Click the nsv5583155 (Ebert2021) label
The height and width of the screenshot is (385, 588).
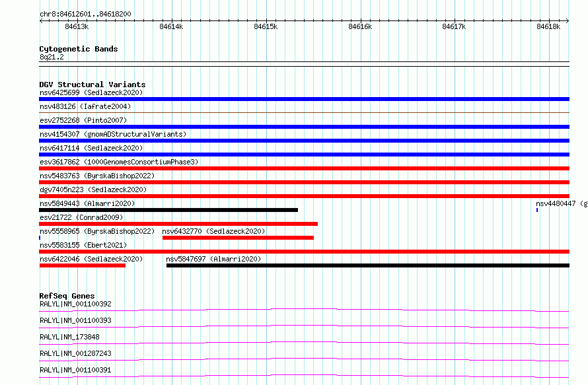pos(83,245)
